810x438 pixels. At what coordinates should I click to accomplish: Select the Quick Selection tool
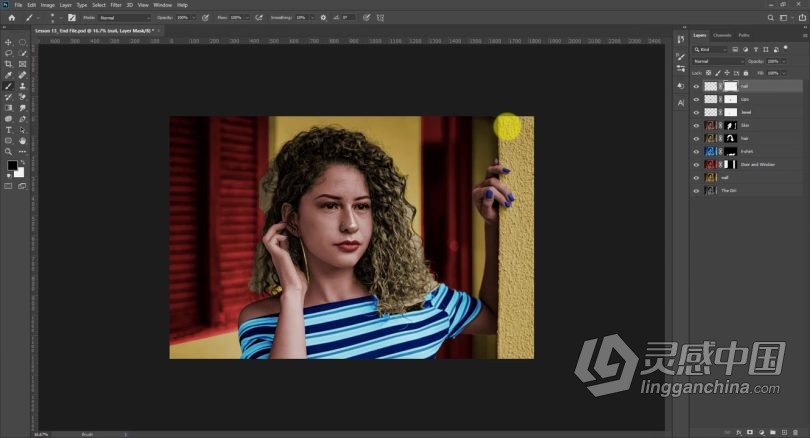tap(23, 53)
